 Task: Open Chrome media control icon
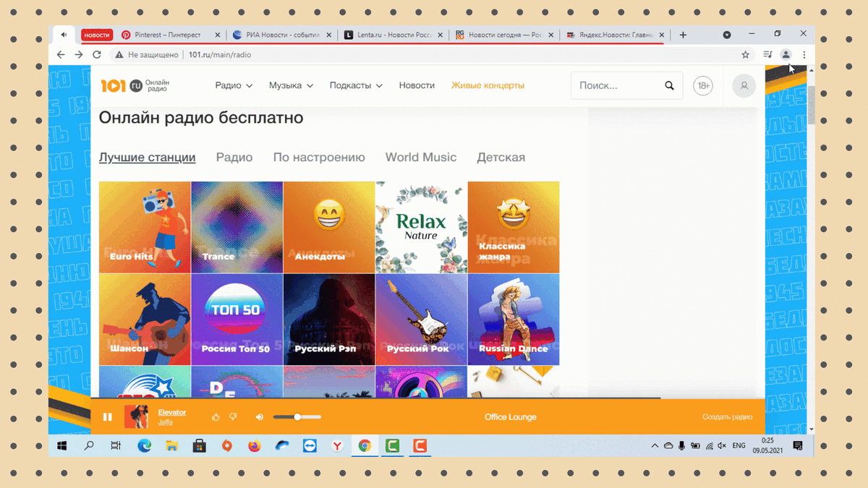(x=767, y=55)
